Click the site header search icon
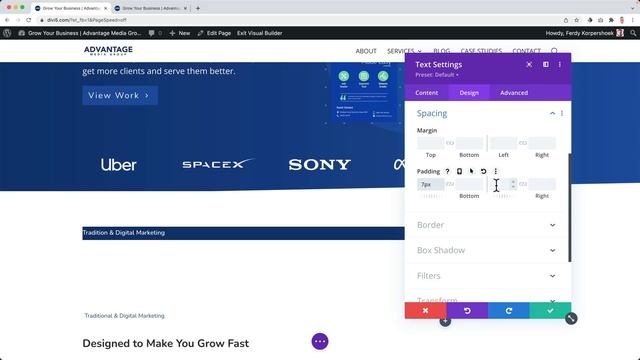Screen dimensions: 640x360 click(554, 51)
